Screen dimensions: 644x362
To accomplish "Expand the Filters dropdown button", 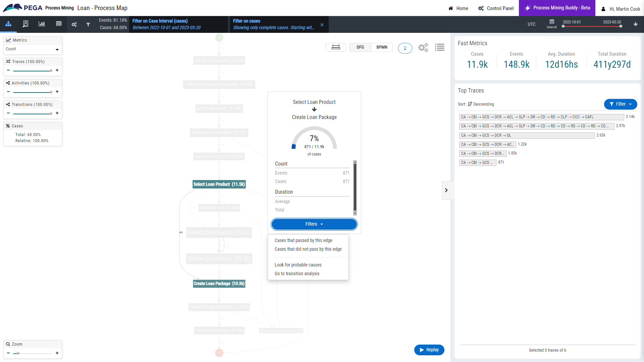I will 314,224.
